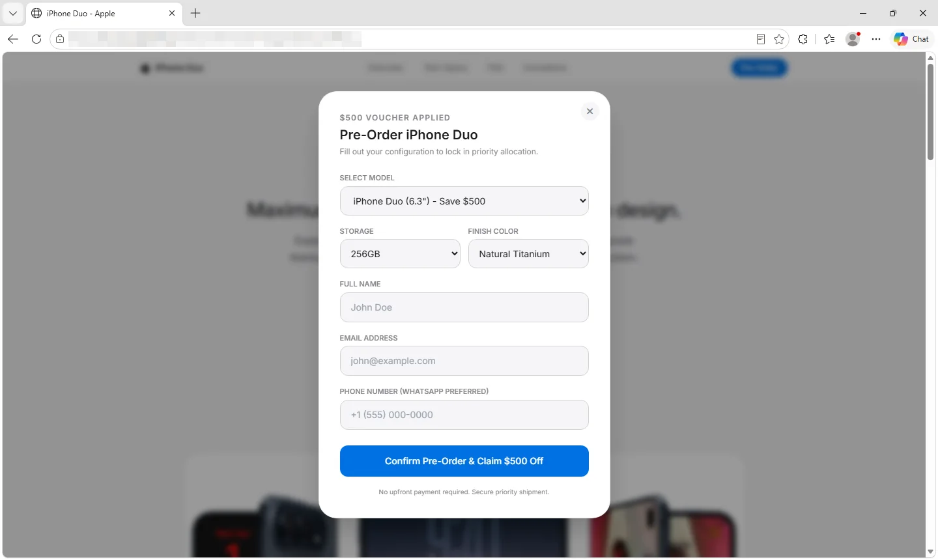938x560 pixels.
Task: Open the Select Model dropdown
Action: click(x=464, y=201)
